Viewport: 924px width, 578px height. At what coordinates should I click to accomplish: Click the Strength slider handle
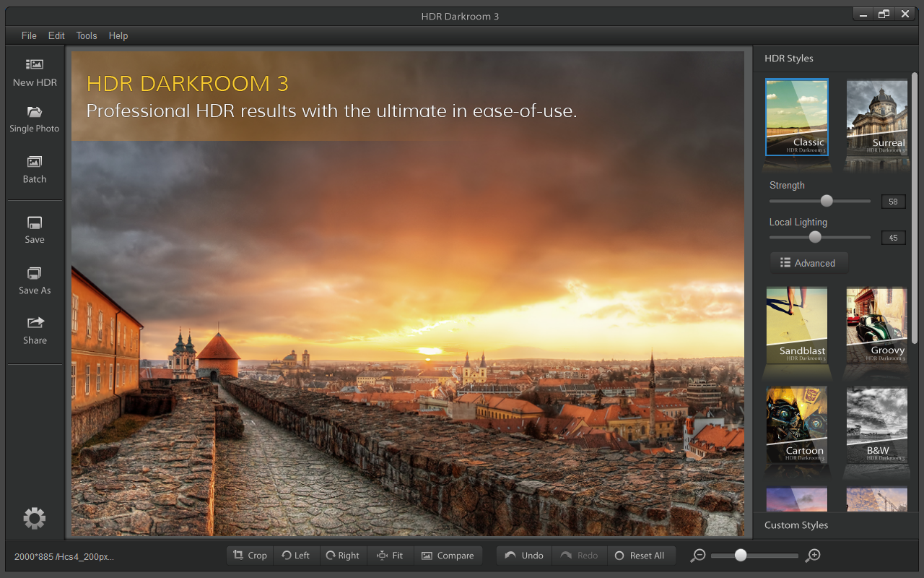pos(827,201)
